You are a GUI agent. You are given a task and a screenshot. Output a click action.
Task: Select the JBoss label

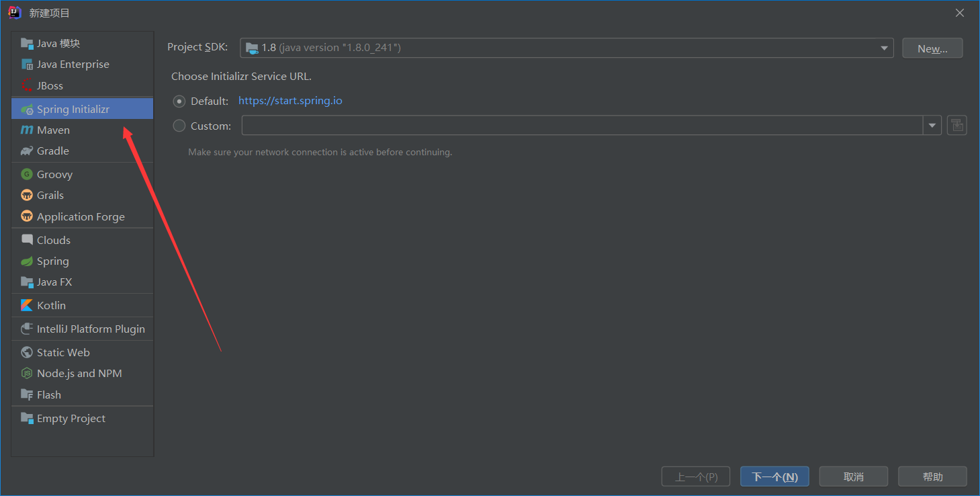[50, 85]
